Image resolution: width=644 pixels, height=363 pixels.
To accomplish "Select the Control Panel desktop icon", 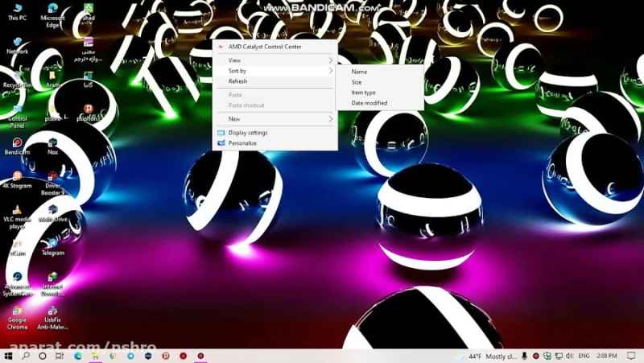I will point(17,117).
